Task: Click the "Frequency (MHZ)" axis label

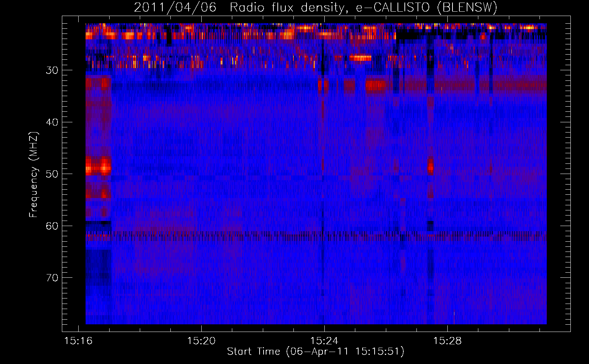Action: [x=33, y=174]
